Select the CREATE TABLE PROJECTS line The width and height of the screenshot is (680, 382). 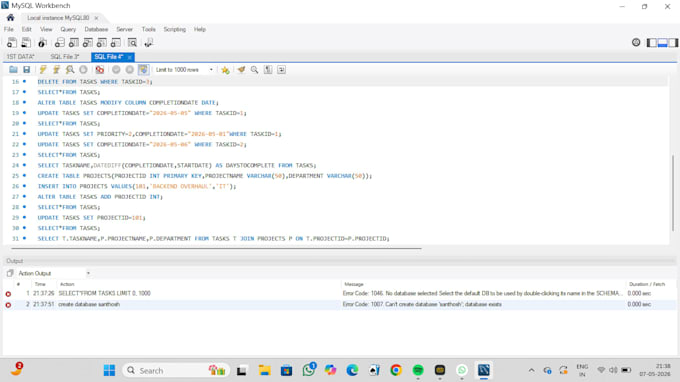click(205, 176)
